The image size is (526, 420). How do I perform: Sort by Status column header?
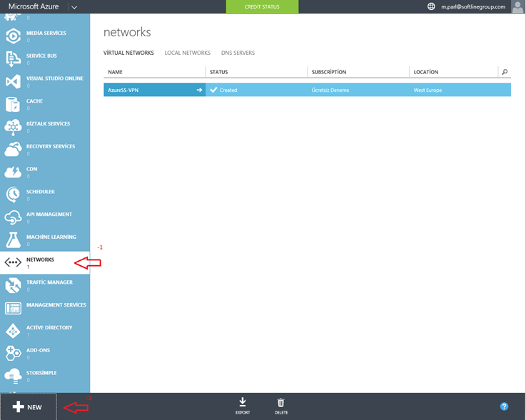click(x=218, y=72)
